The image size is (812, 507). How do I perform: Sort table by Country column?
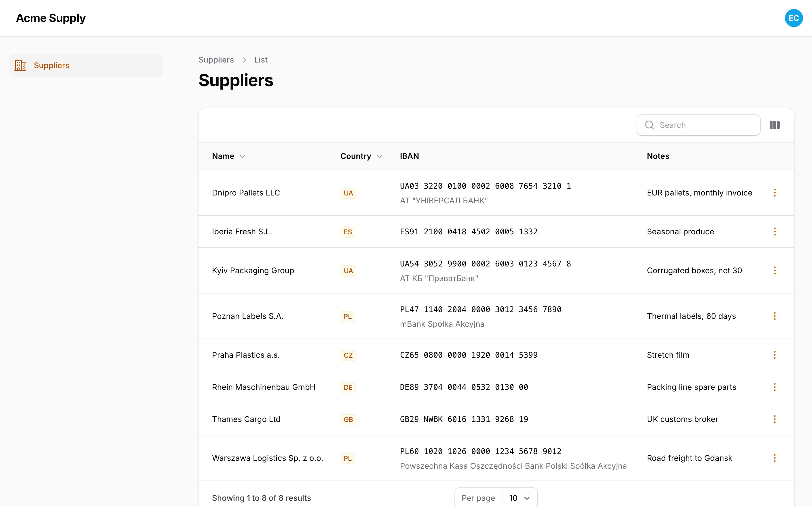click(361, 156)
